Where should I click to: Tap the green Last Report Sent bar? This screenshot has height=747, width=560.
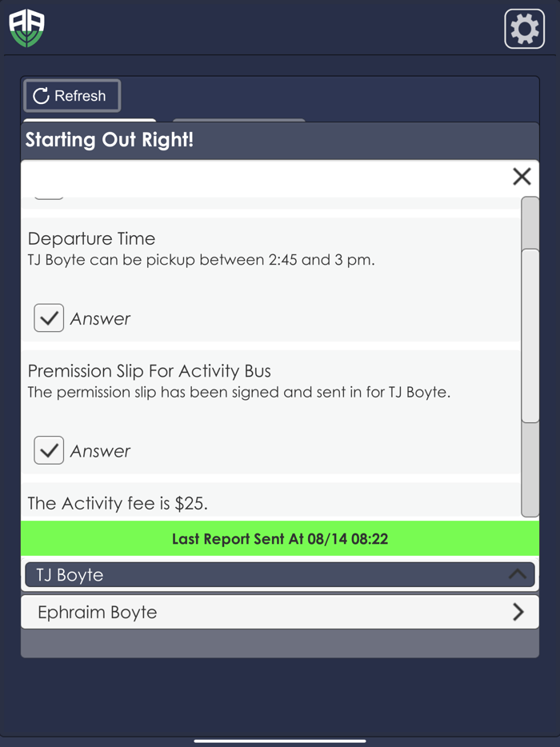click(x=280, y=539)
